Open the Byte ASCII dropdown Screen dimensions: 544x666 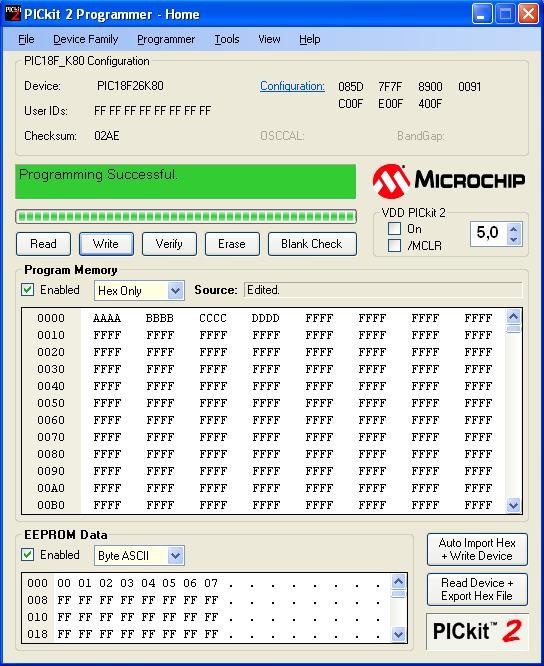click(x=175, y=556)
